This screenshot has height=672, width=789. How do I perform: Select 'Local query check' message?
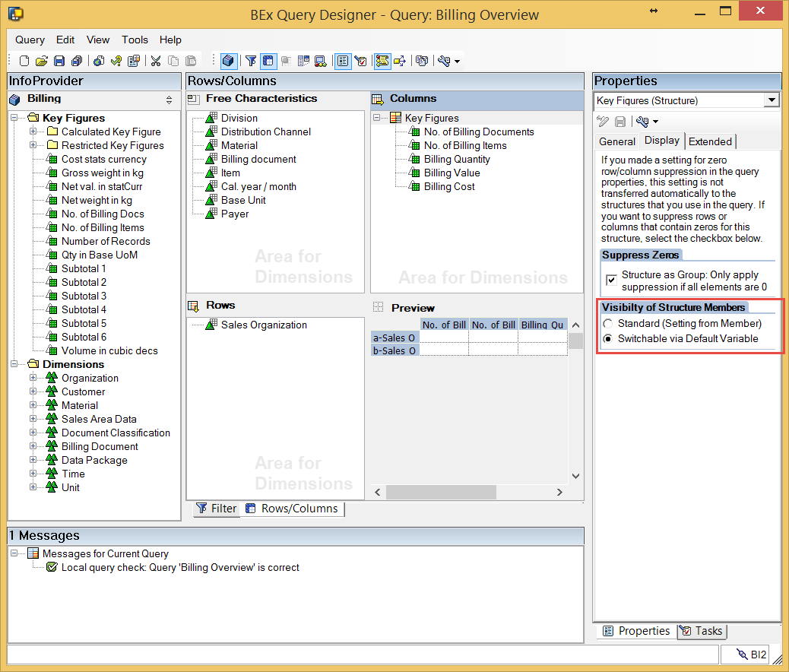(179, 567)
